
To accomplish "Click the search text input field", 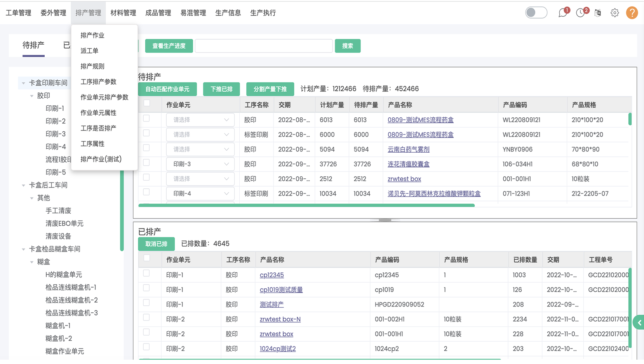I will pos(264,46).
